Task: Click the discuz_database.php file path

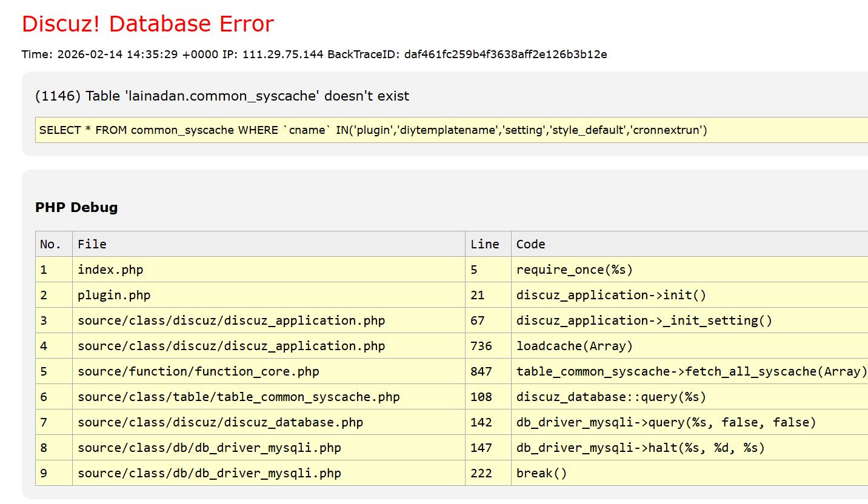Action: 220,422
